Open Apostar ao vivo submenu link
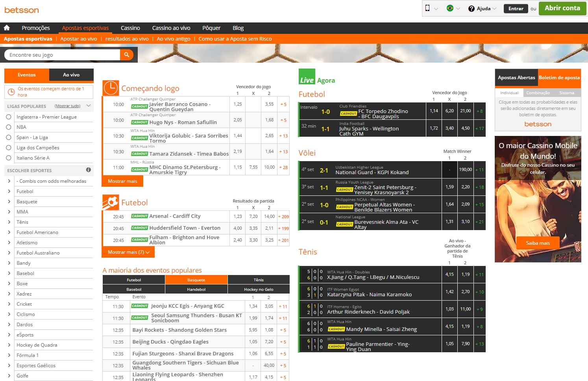588x381 pixels. [x=79, y=39]
